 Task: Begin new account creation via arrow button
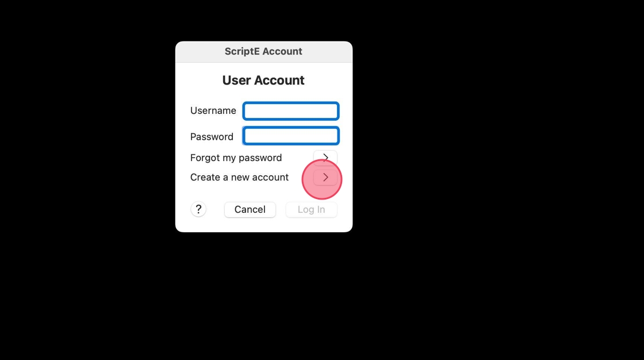pyautogui.click(x=325, y=178)
